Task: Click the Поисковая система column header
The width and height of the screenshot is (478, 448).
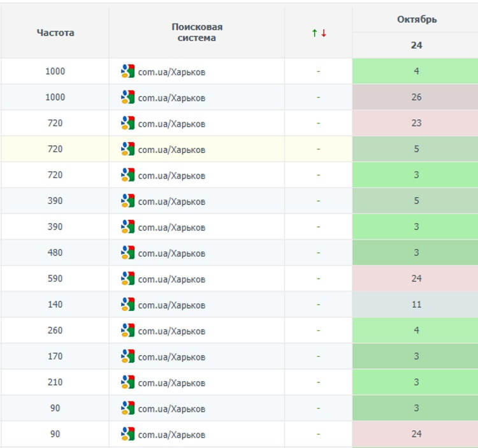Action: 197,33
